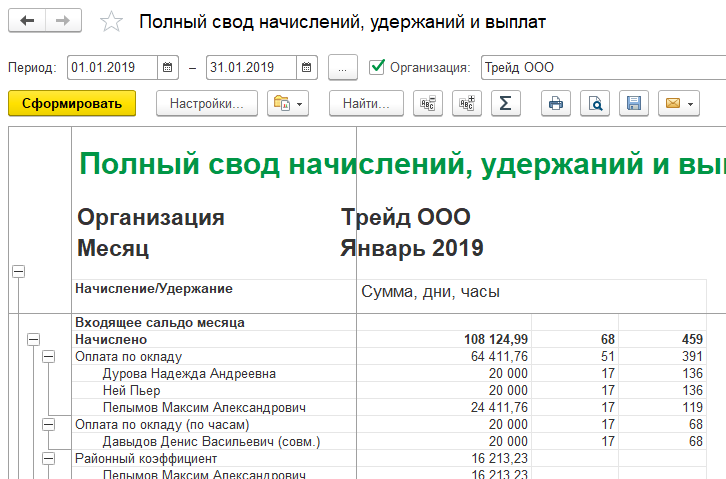
Task: Go forward with the right arrow button
Action: pyautogui.click(x=63, y=20)
